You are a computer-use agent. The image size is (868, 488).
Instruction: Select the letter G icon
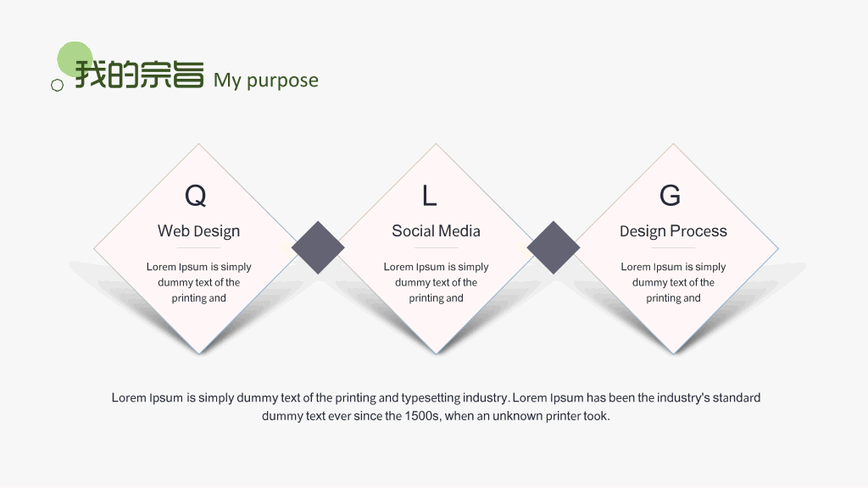(x=670, y=196)
